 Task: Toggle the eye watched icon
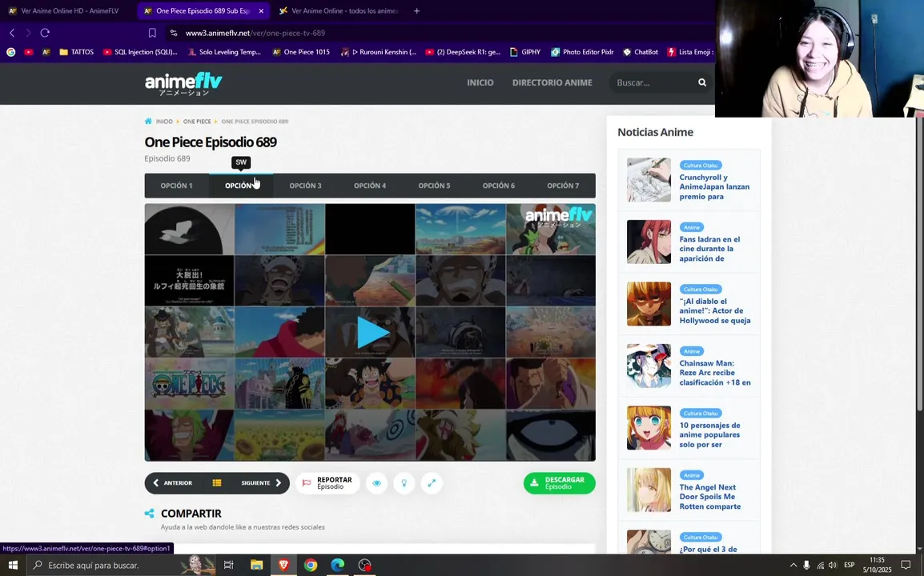coord(376,483)
